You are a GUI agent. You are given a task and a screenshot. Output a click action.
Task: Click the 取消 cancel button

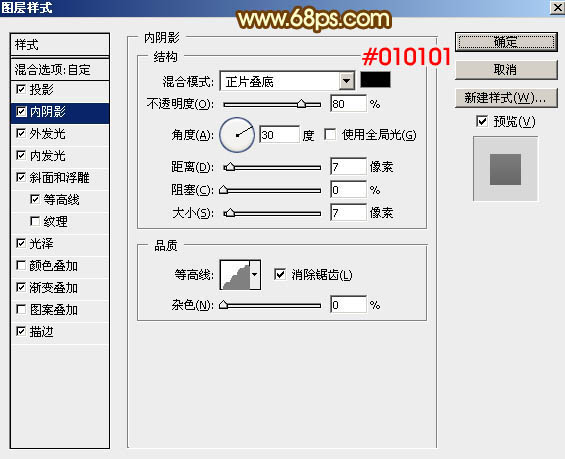pyautogui.click(x=506, y=70)
